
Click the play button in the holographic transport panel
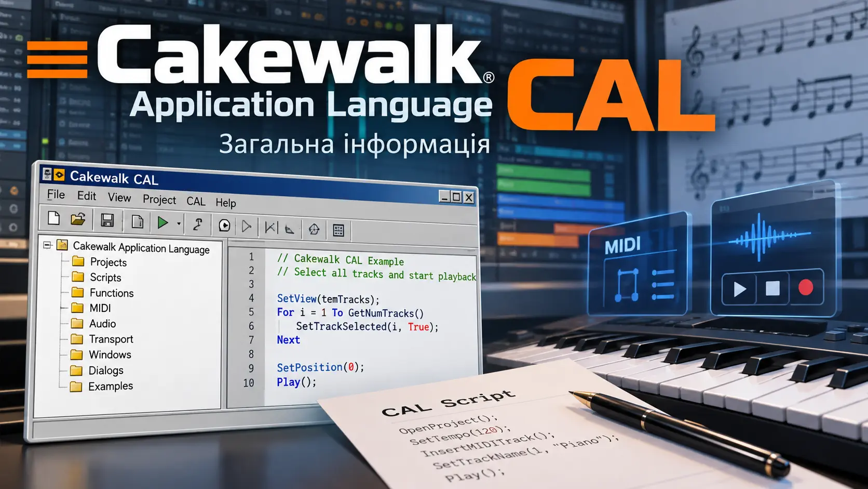click(740, 289)
